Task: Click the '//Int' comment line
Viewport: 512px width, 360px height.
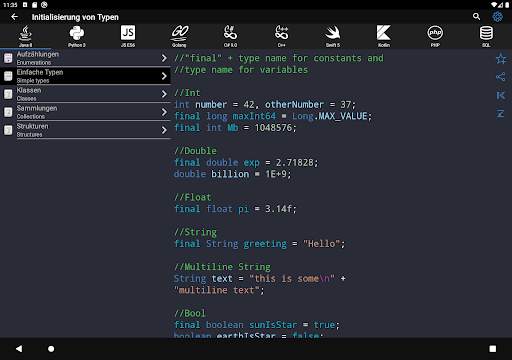Action: pyautogui.click(x=187, y=93)
